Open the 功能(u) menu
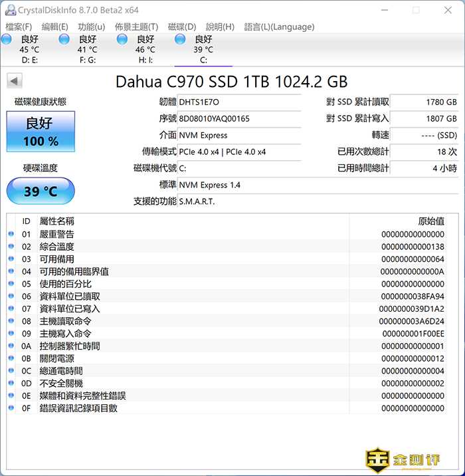The width and height of the screenshot is (465, 476). pyautogui.click(x=91, y=27)
